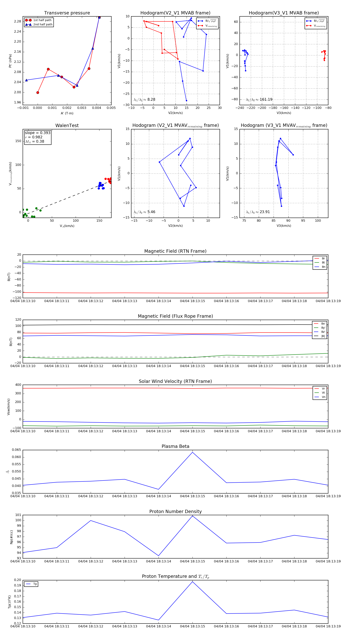Click the "Proton Number Density" title
The height and width of the screenshot is (644, 351).
pos(175,511)
